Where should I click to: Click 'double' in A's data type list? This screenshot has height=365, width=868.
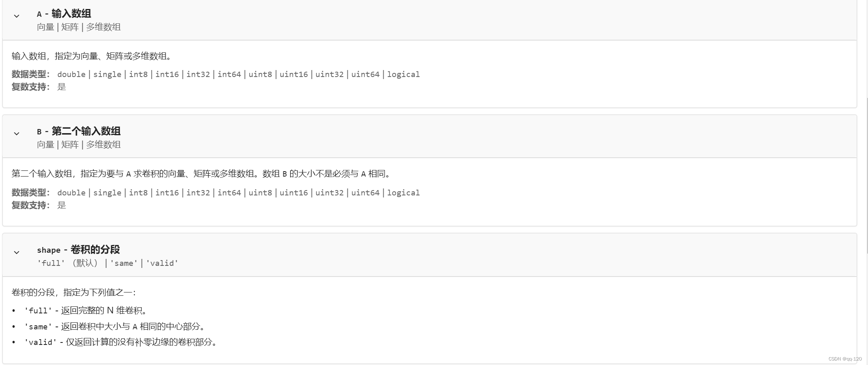coord(71,74)
